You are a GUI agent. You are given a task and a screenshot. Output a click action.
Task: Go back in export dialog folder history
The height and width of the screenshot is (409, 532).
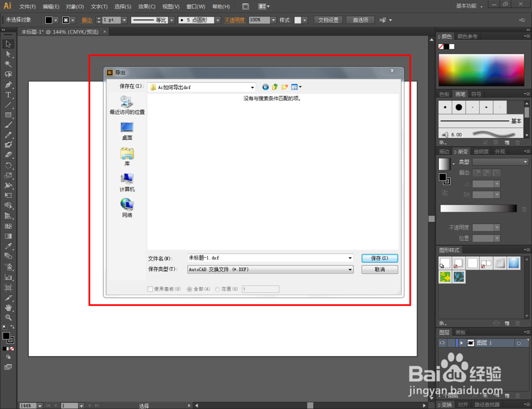pyautogui.click(x=265, y=87)
